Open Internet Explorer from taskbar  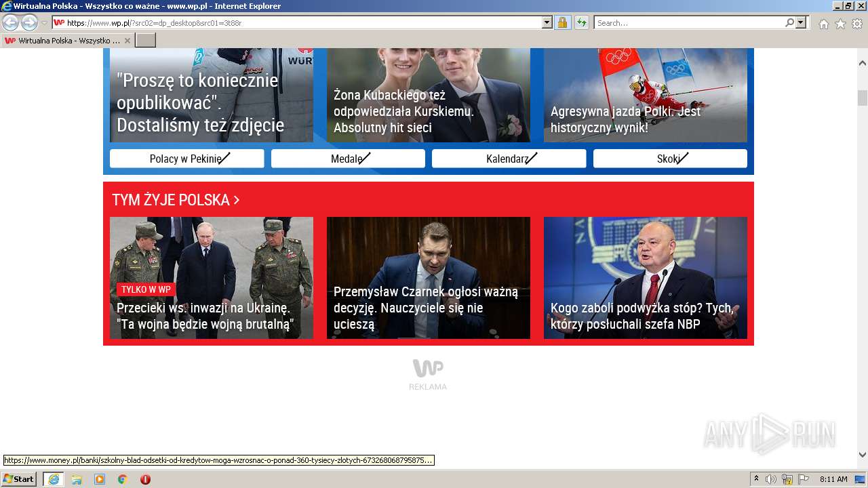click(x=54, y=479)
